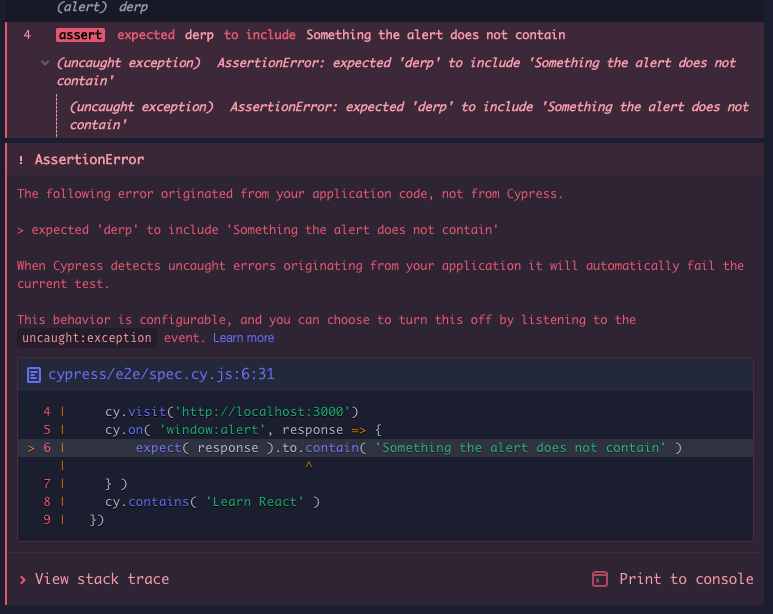Expand View stack trace
Image resolution: width=773 pixels, height=614 pixels.
click(94, 579)
